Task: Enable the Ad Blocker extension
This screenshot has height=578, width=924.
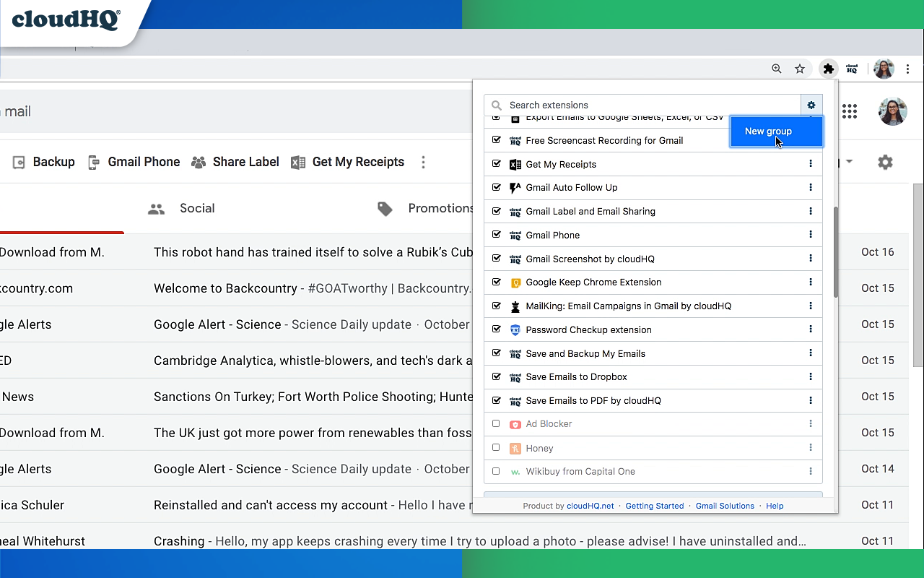Action: [x=496, y=424]
